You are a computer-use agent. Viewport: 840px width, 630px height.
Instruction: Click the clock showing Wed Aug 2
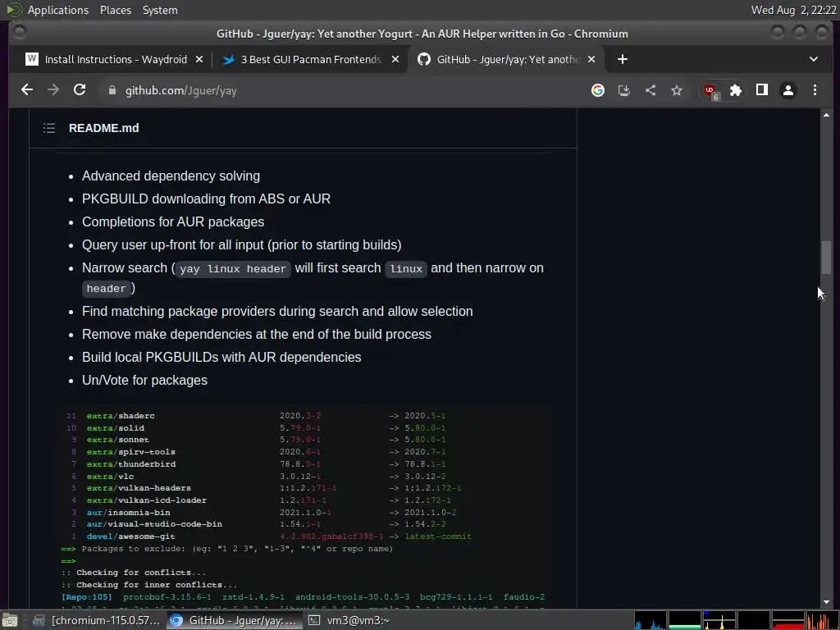(793, 10)
